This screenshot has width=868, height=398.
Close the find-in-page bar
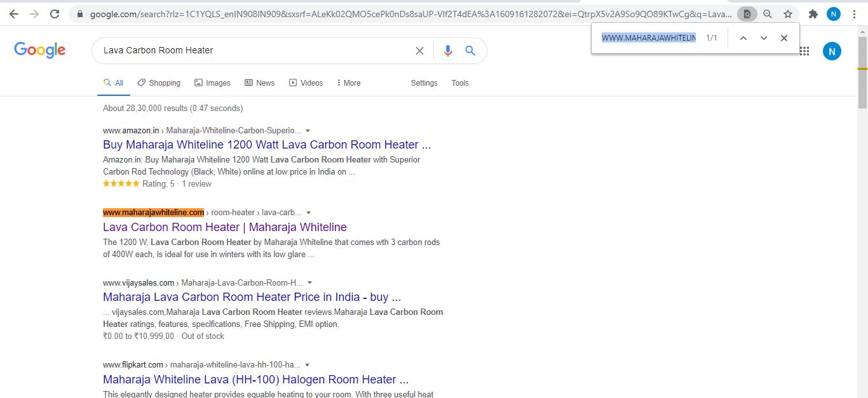point(784,38)
